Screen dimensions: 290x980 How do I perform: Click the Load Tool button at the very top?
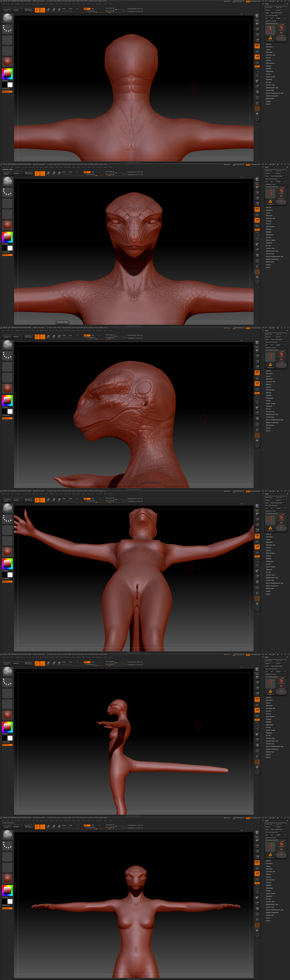(269, 8)
